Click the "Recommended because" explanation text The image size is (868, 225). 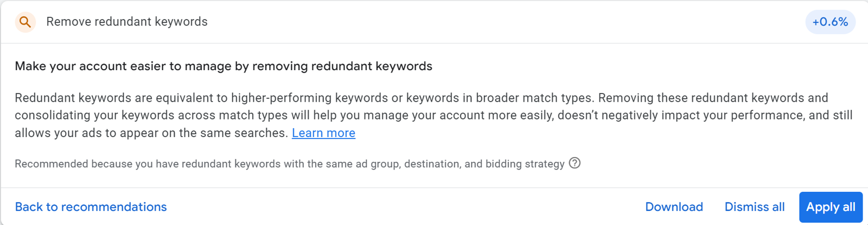point(289,164)
